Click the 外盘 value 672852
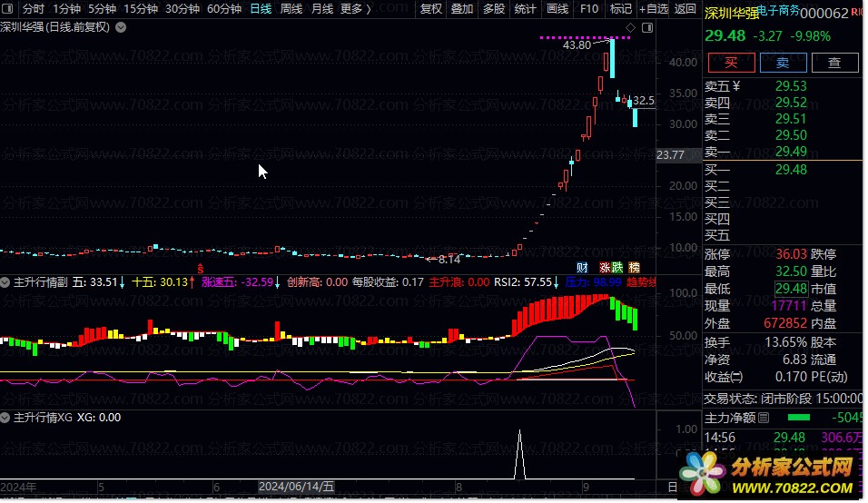This screenshot has height=503, width=868. [785, 323]
